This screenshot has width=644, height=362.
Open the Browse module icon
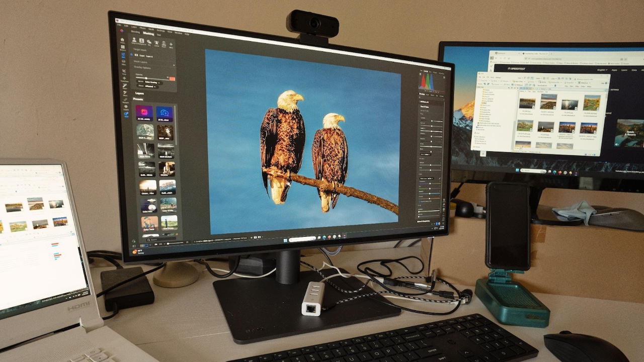pyautogui.click(x=123, y=47)
